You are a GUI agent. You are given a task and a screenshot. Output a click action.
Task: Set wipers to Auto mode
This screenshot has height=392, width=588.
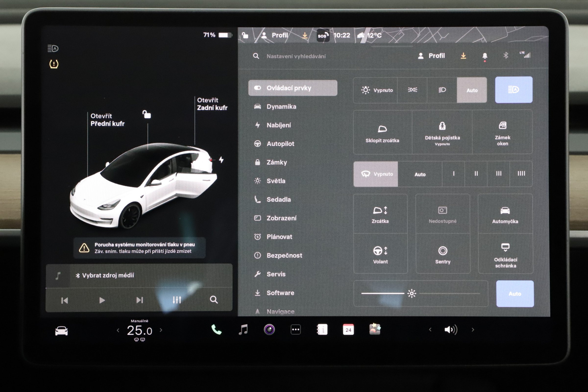pos(420,174)
